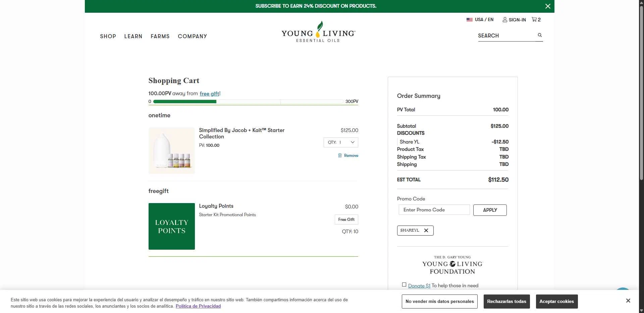Open the LEARN menu
Viewport: 644px width, 313px height.
133,36
